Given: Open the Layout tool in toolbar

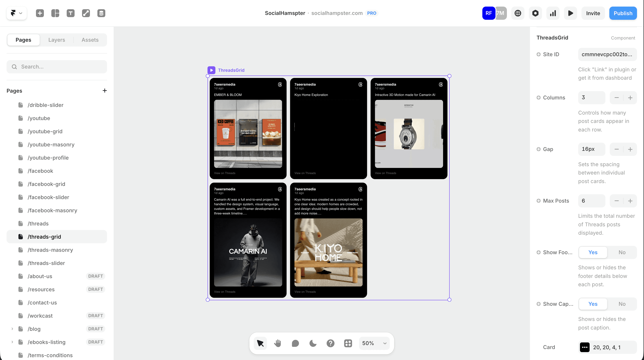Looking at the screenshot, I should pos(55,13).
